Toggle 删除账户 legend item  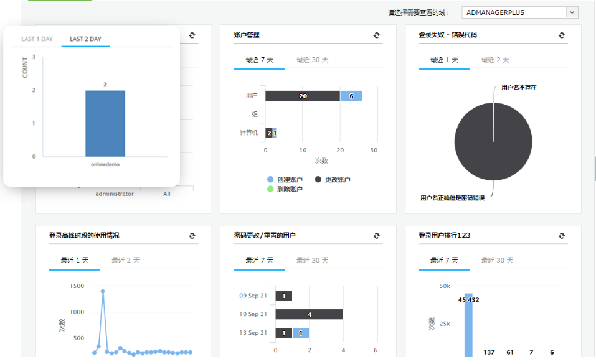pyautogui.click(x=285, y=189)
